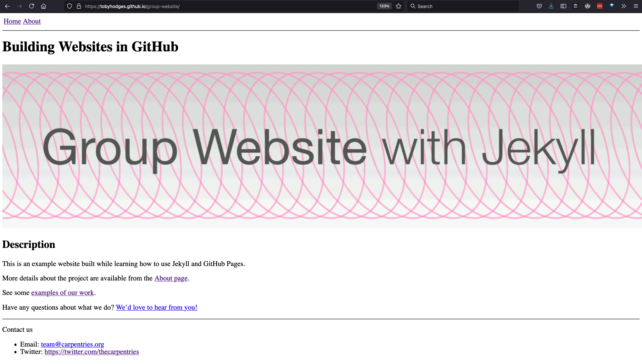
Task: Open the About navigation link
Action: coord(32,21)
